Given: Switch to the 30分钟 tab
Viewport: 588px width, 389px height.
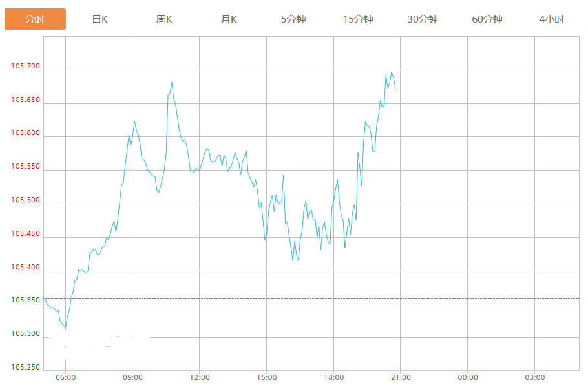Looking at the screenshot, I should click(x=423, y=19).
